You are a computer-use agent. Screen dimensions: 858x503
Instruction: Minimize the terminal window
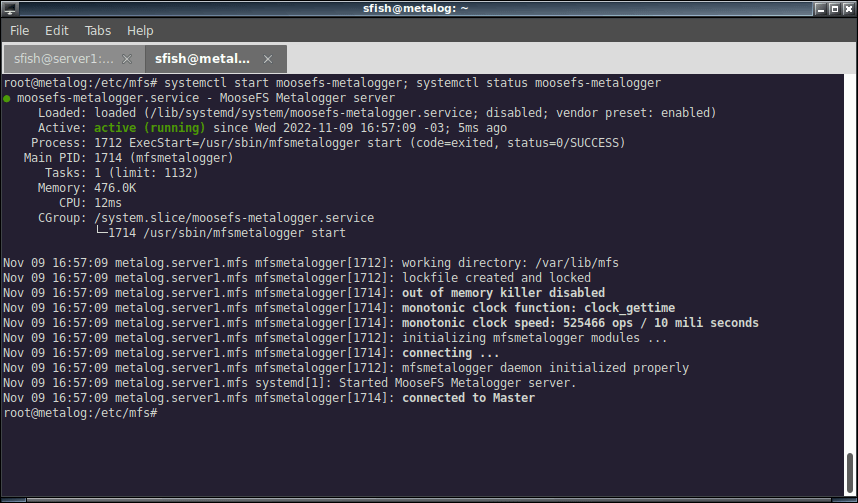click(820, 8)
